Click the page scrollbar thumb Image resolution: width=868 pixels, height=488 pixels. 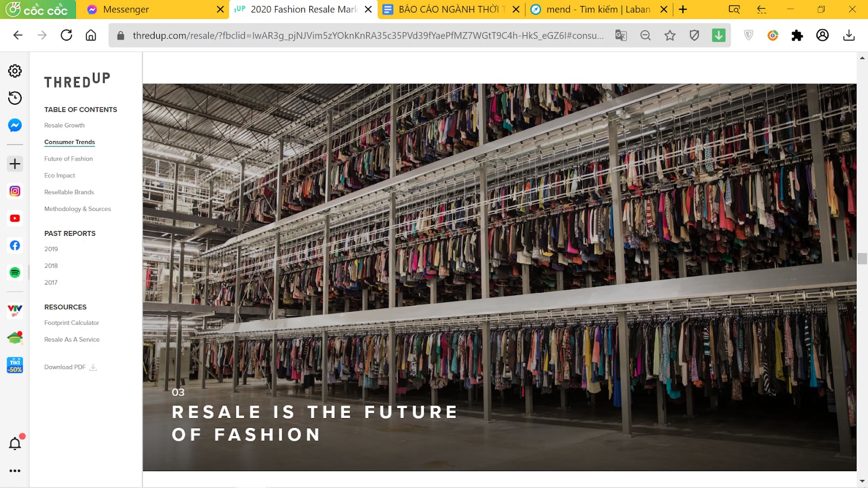[x=862, y=258]
